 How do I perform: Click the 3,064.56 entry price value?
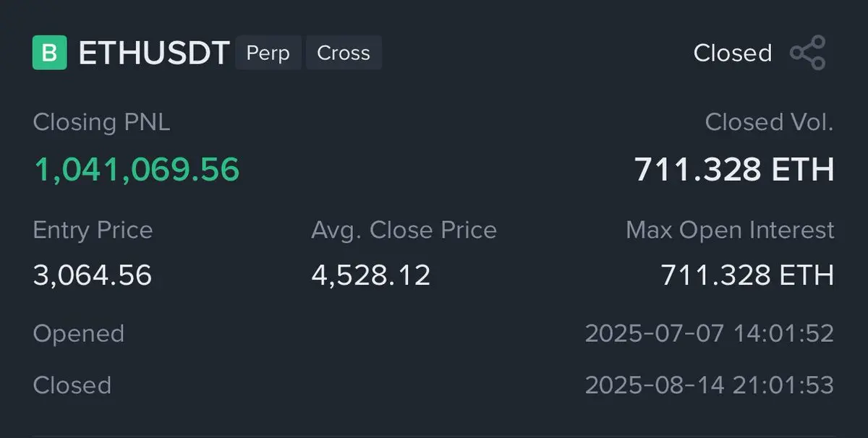pos(93,275)
